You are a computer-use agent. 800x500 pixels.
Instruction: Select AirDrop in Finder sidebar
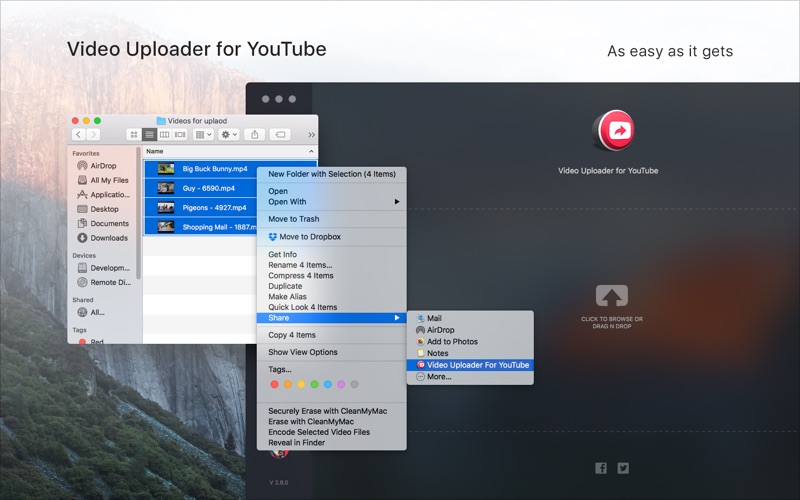(x=103, y=166)
